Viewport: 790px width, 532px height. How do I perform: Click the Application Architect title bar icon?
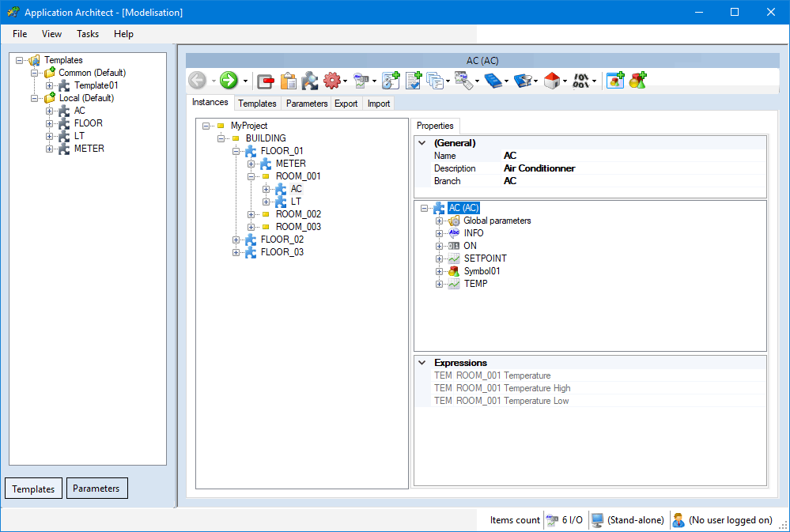tap(13, 12)
